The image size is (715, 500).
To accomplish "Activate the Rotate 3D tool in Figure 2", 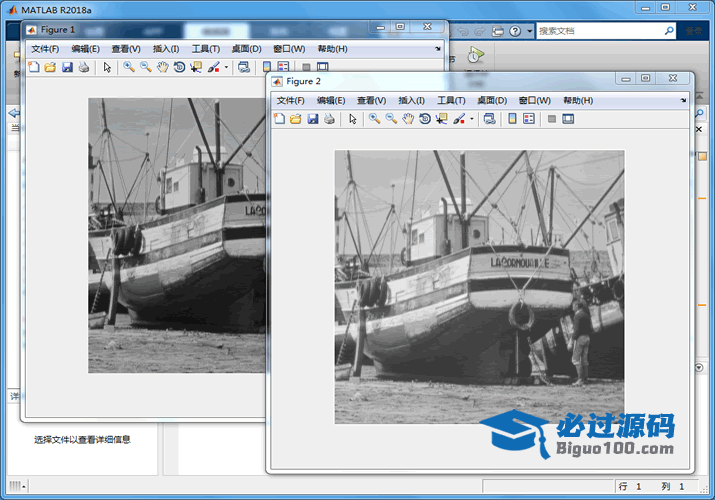I will tap(425, 119).
